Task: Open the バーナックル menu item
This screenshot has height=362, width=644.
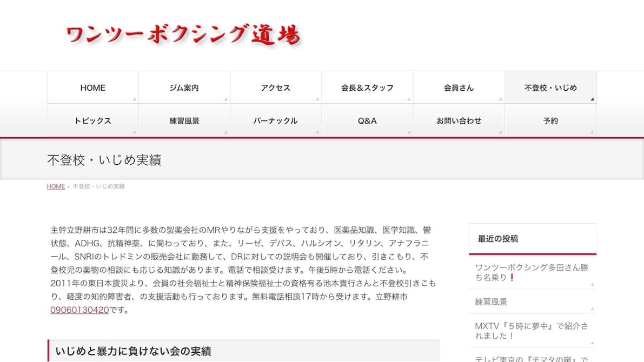Action: tap(276, 121)
